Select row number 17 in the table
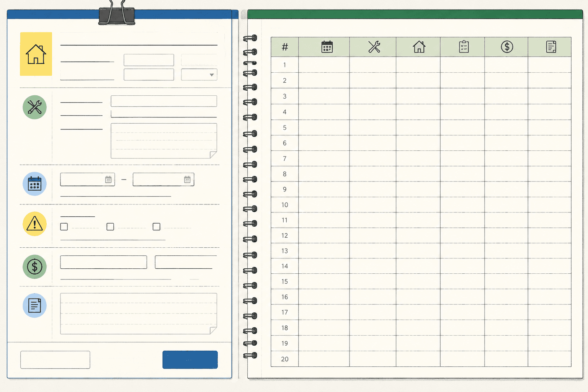The width and height of the screenshot is (588, 392). point(421,312)
